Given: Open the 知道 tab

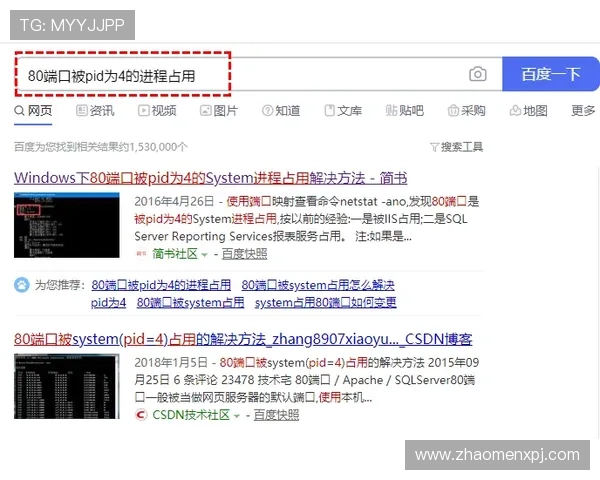Looking at the screenshot, I should pos(281,111).
